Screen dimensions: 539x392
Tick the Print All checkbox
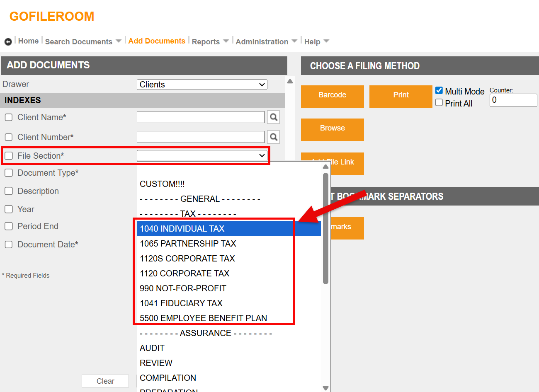pyautogui.click(x=439, y=103)
